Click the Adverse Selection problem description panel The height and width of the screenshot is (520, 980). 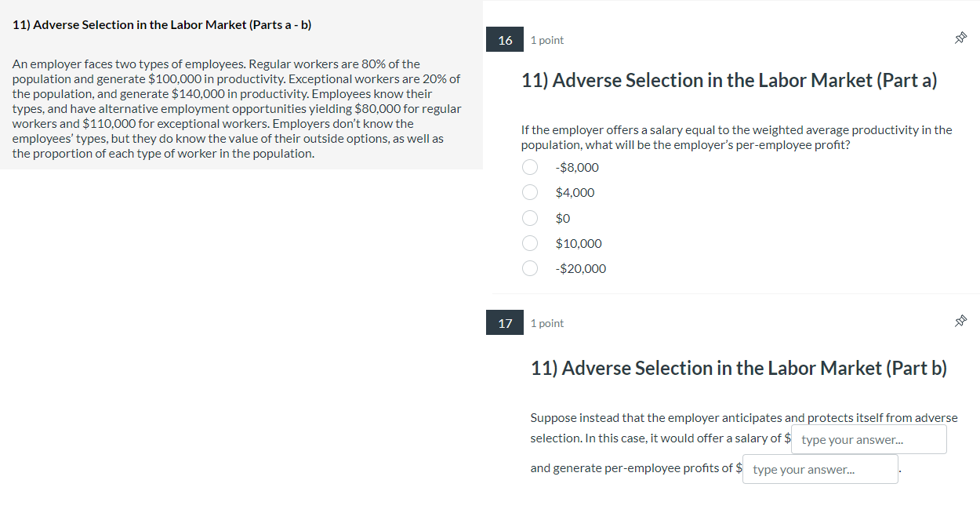tap(235, 108)
